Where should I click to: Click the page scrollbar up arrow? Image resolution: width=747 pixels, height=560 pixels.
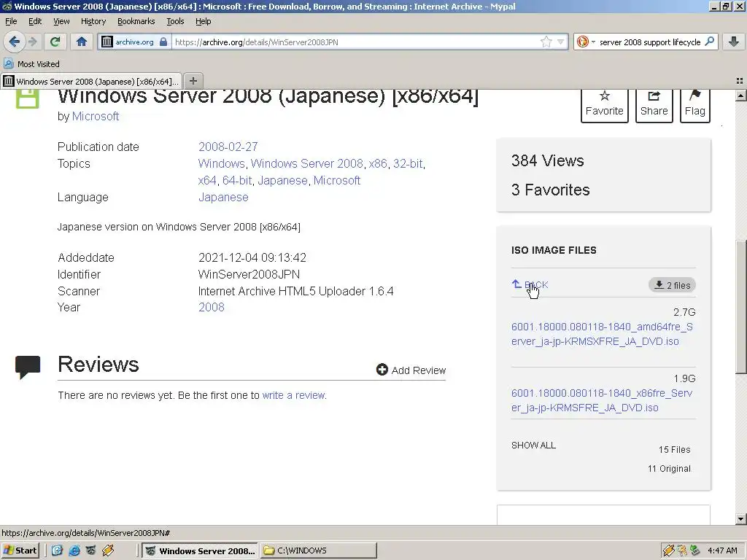pos(740,96)
